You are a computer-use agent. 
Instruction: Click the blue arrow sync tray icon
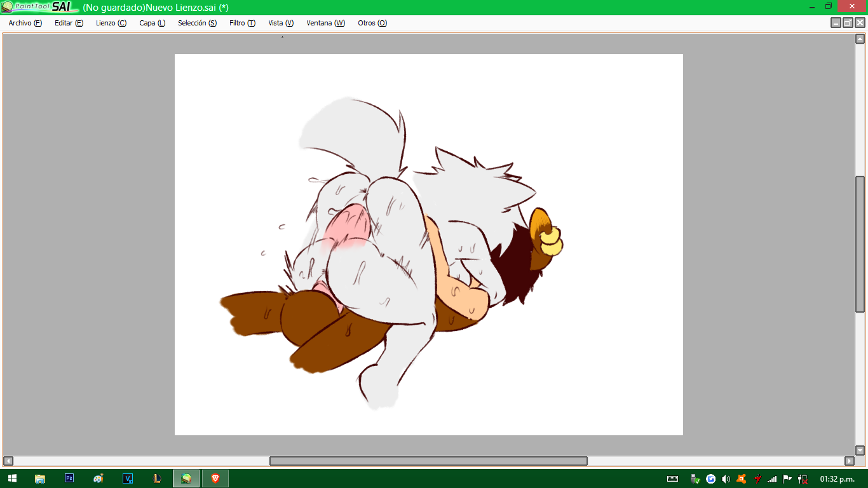coord(711,478)
